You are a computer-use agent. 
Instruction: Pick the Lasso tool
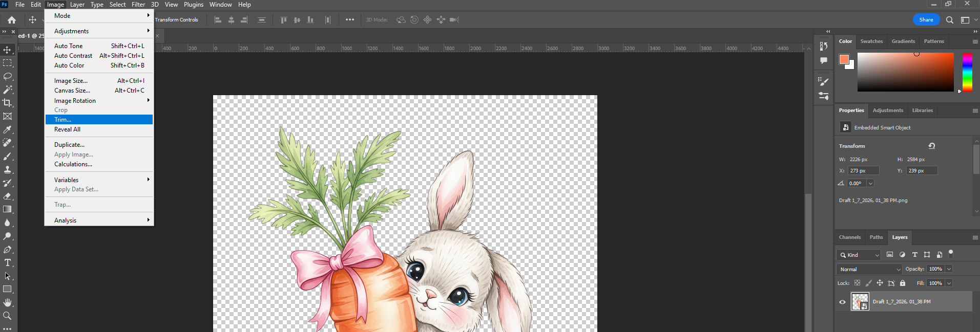pos(8,76)
